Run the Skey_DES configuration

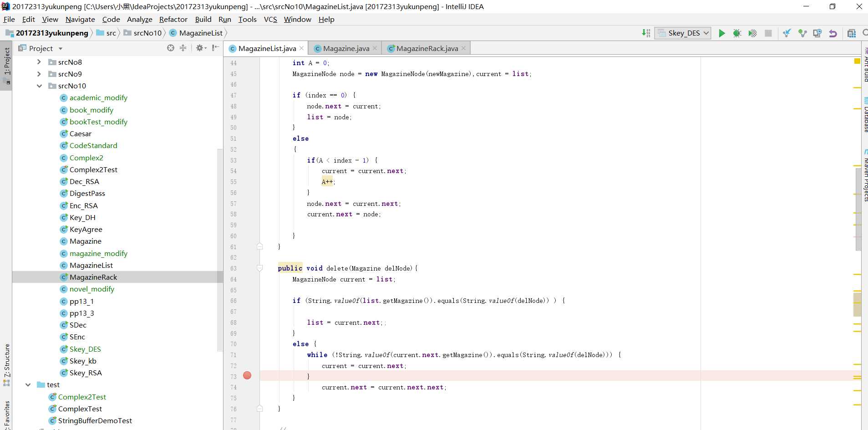click(722, 33)
